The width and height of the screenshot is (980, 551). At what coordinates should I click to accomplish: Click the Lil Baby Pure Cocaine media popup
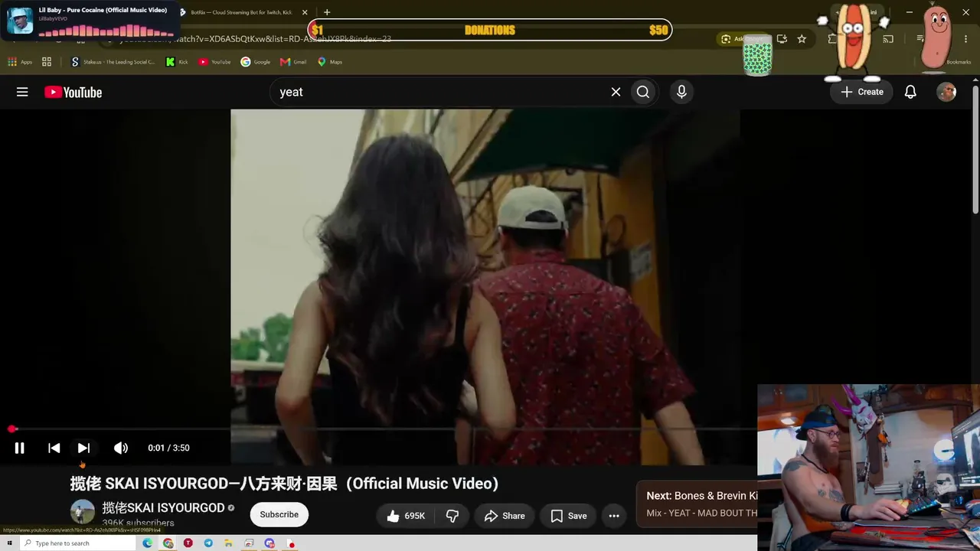point(90,21)
